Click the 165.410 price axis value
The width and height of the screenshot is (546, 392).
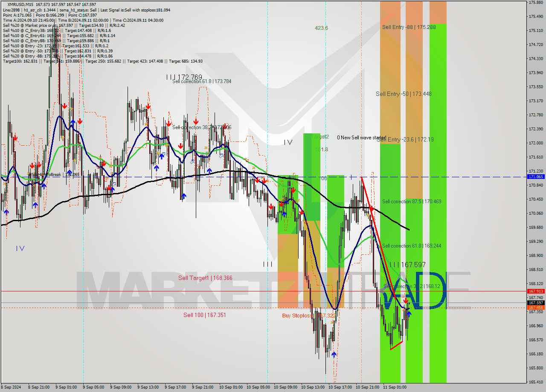535,382
